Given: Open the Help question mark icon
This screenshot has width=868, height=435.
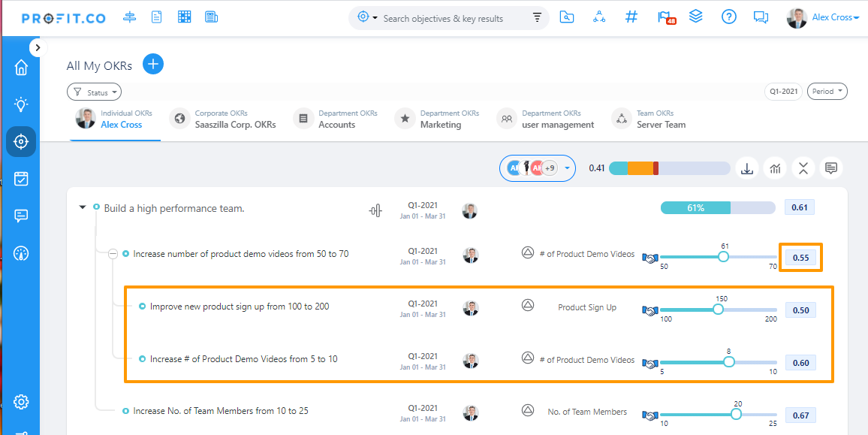Looking at the screenshot, I should 728,17.
